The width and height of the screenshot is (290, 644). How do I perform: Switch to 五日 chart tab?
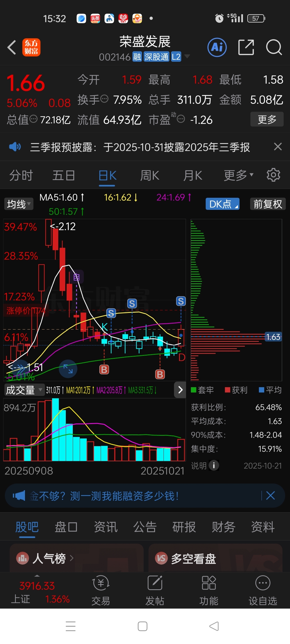(x=64, y=175)
